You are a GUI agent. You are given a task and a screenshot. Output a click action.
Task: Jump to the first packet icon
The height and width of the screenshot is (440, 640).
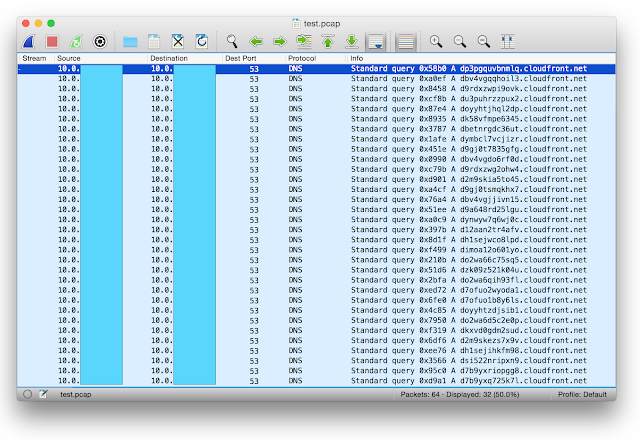pyautogui.click(x=328, y=41)
